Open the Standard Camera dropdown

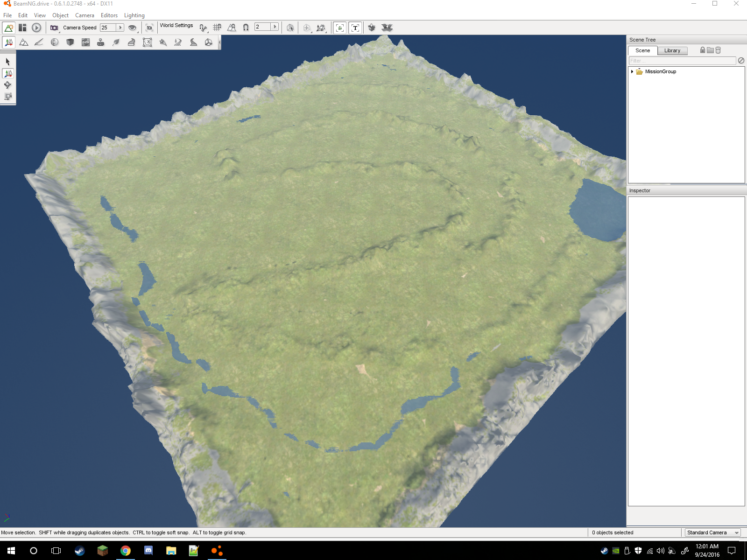pos(713,532)
